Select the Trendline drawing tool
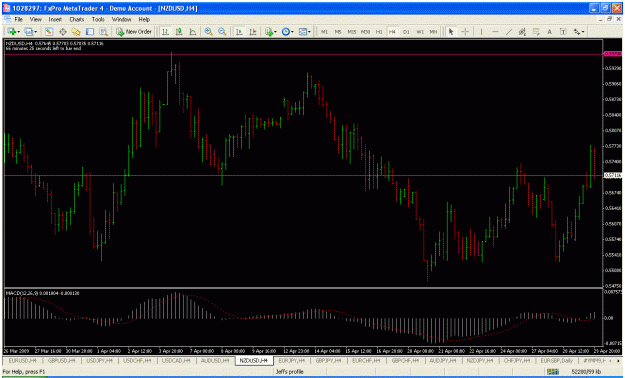Image resolution: width=625 pixels, height=378 pixels. click(x=509, y=32)
